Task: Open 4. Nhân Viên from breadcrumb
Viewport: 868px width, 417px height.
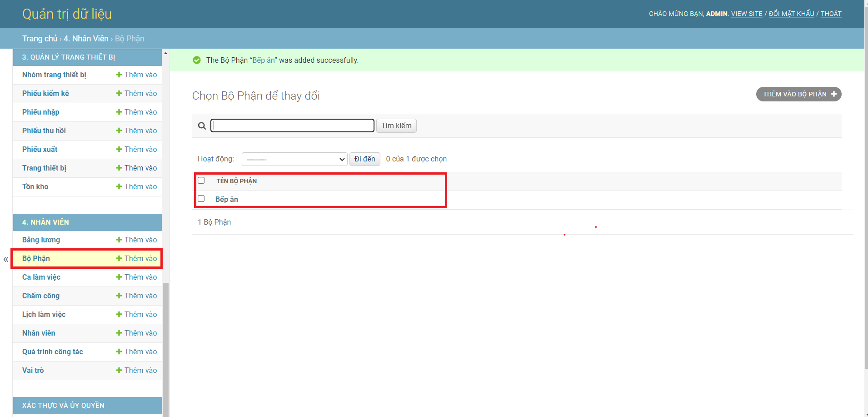Action: [x=86, y=38]
